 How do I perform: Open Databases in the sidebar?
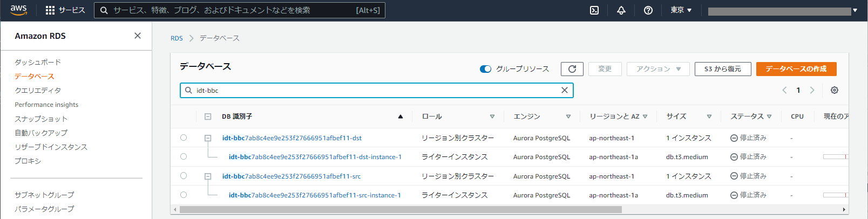(35, 77)
